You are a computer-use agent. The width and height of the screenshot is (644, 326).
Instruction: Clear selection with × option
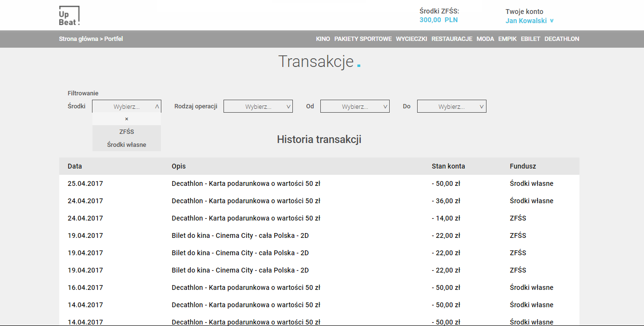coord(127,119)
